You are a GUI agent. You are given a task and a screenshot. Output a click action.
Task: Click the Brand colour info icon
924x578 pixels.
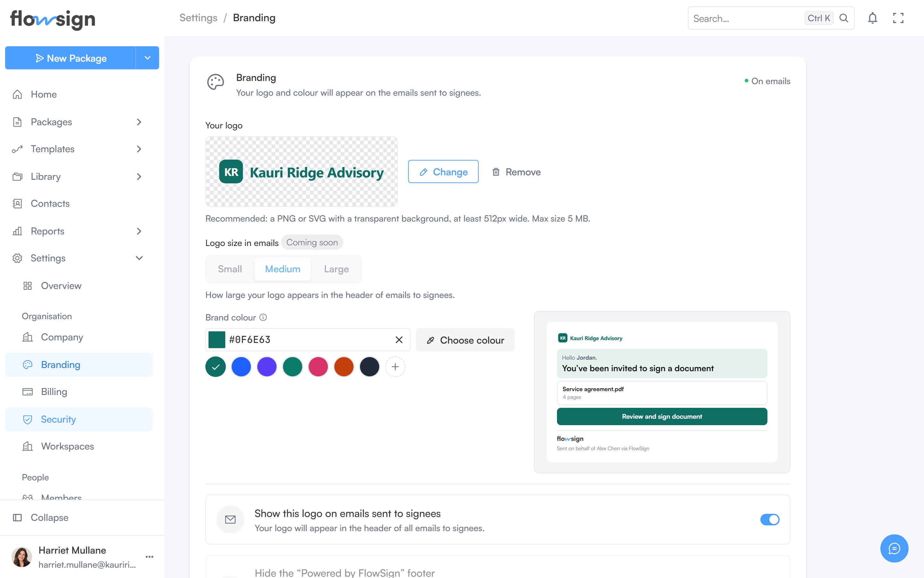coord(263,317)
